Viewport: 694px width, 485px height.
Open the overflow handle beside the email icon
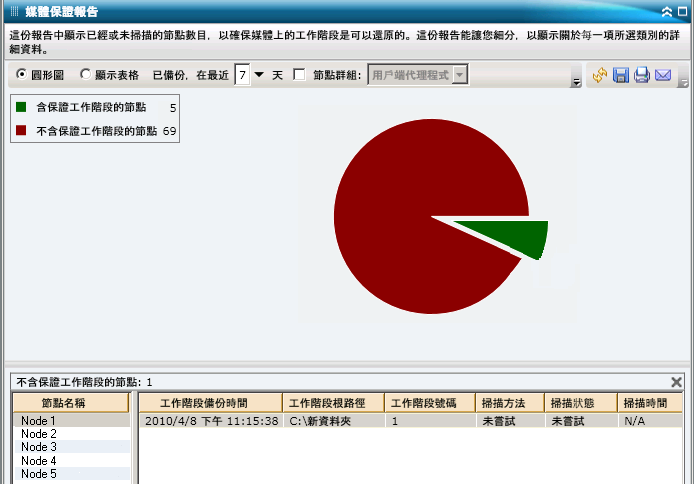pos(684,82)
